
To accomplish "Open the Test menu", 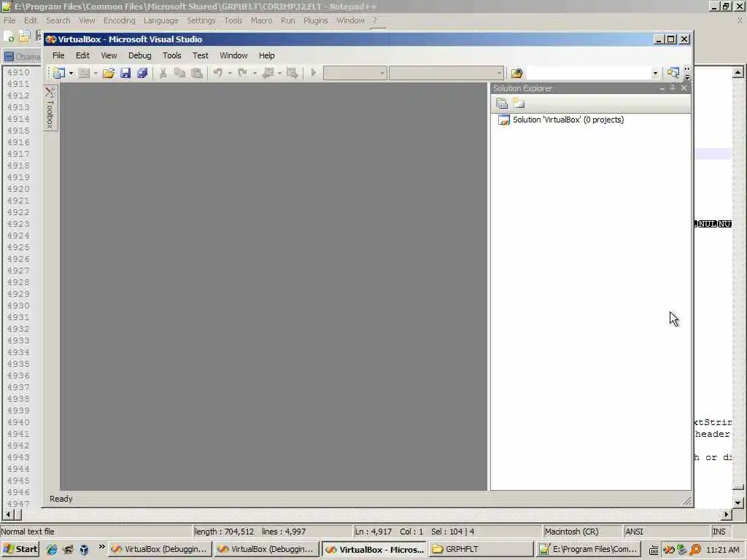I will (200, 55).
